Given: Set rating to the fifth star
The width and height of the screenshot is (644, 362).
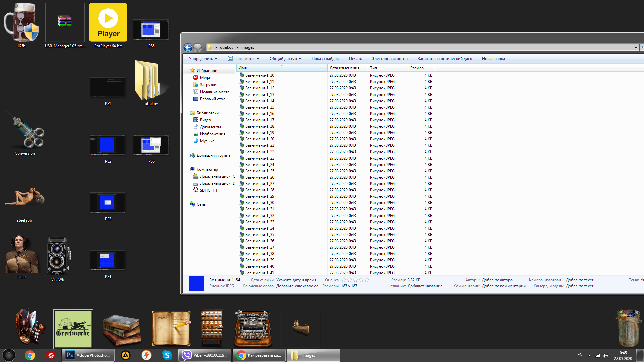Looking at the screenshot, I should point(367,280).
